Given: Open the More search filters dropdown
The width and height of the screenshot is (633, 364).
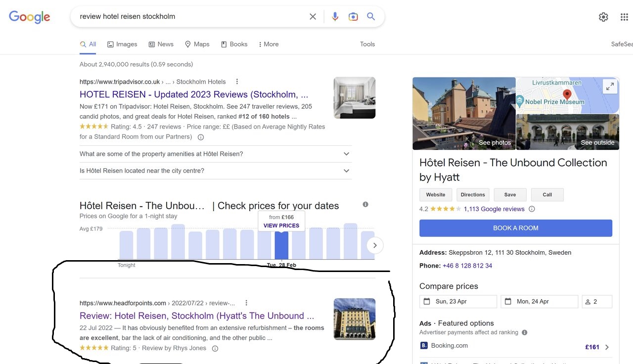Looking at the screenshot, I should pyautogui.click(x=269, y=44).
